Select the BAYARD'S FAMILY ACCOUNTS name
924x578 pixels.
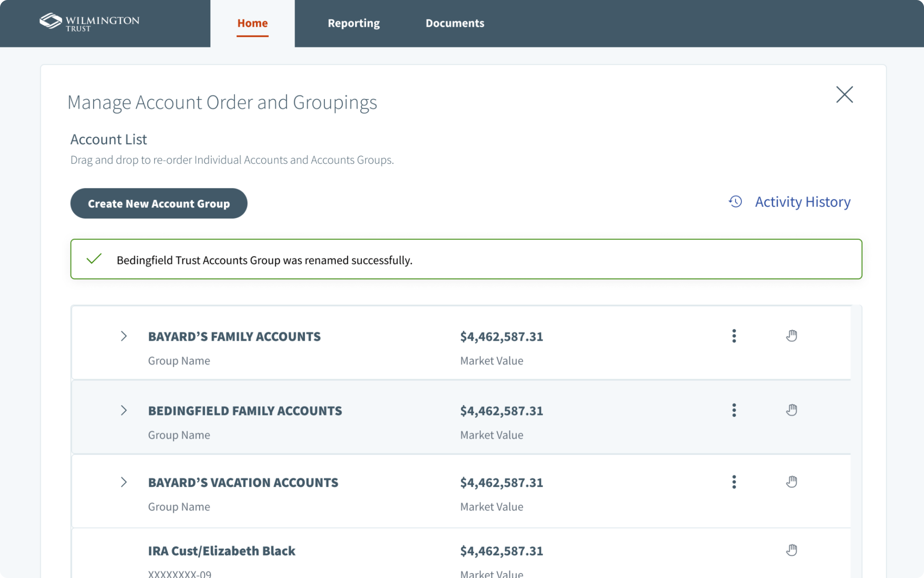click(x=234, y=336)
